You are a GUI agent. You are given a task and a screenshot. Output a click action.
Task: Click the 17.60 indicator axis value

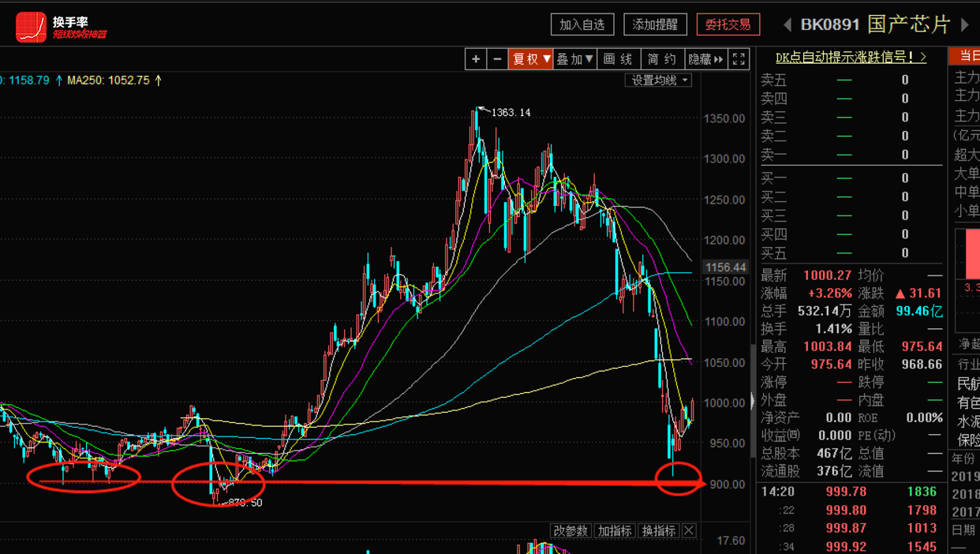[x=732, y=541]
